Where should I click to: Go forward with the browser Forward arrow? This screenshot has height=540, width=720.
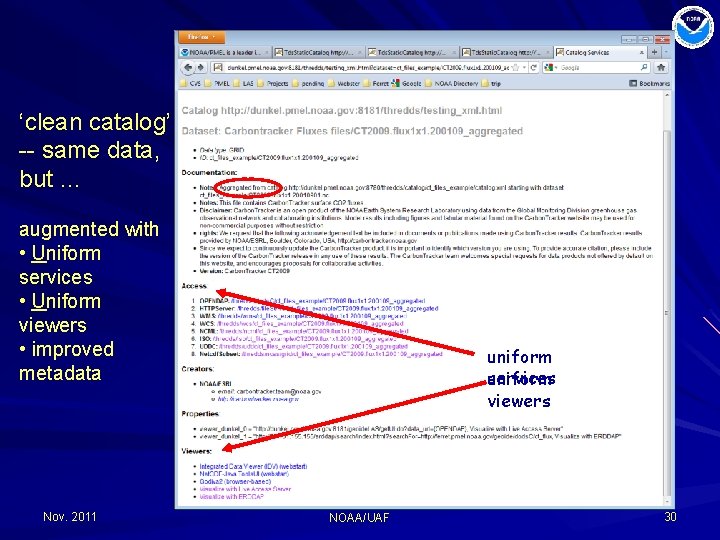pyautogui.click(x=201, y=68)
